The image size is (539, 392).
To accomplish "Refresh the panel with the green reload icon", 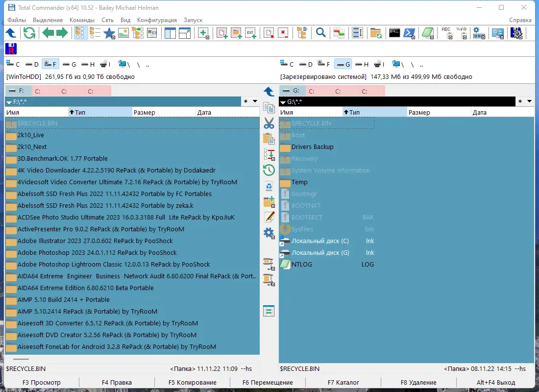I will click(x=29, y=33).
